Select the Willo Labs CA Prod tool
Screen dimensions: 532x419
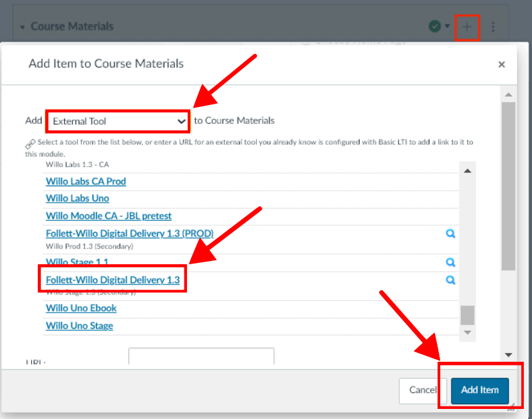(86, 181)
